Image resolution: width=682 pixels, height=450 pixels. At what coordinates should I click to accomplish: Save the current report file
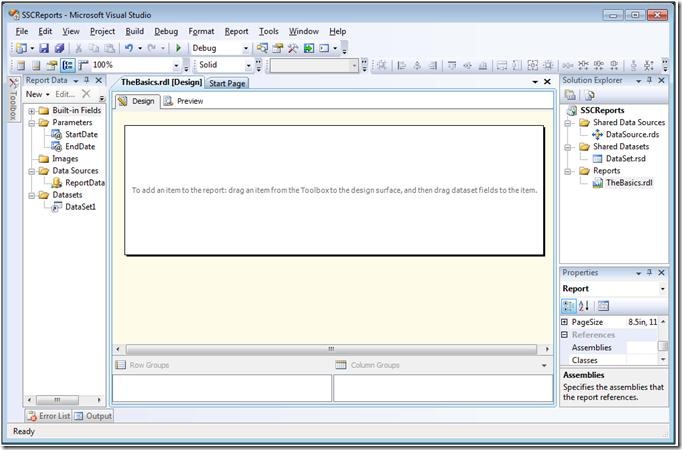pyautogui.click(x=44, y=48)
